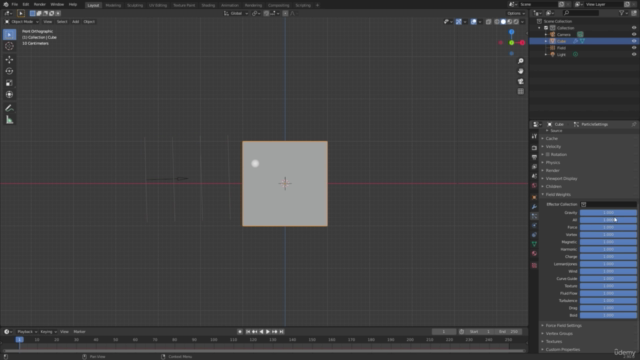
Task: Switch to solid viewport shading
Action: [x=503, y=22]
